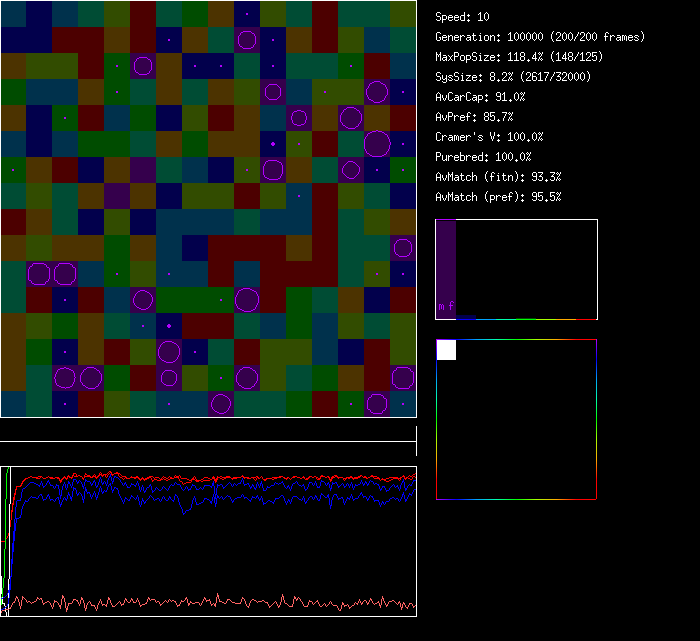
Task: Select the Generation counter text
Action: [540, 37]
